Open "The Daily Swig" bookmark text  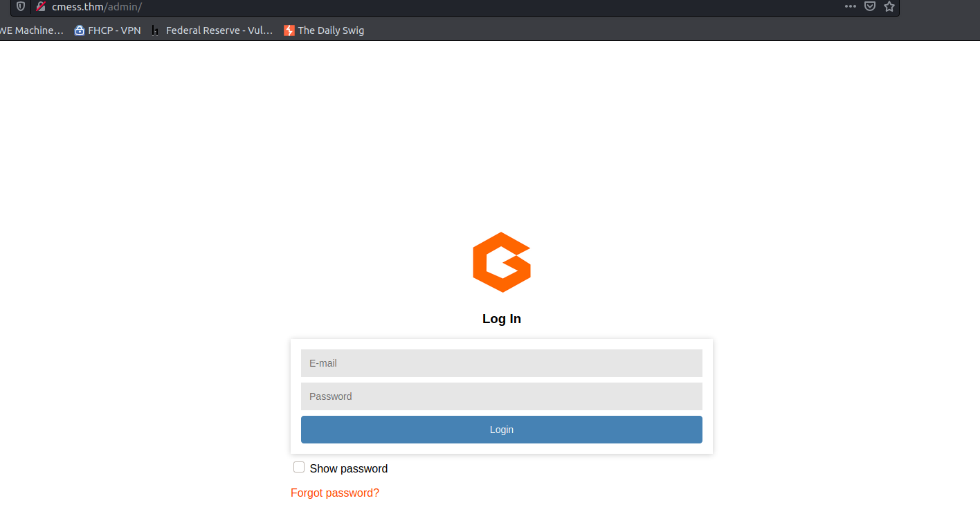click(331, 30)
